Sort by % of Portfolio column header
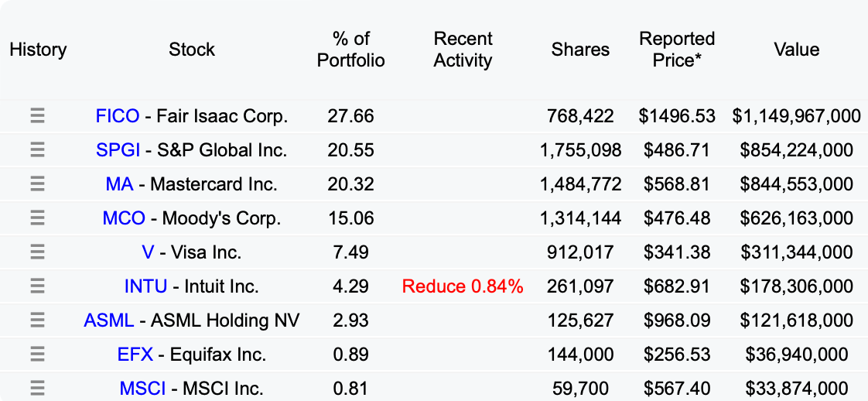This screenshot has height=401, width=868. 351,50
